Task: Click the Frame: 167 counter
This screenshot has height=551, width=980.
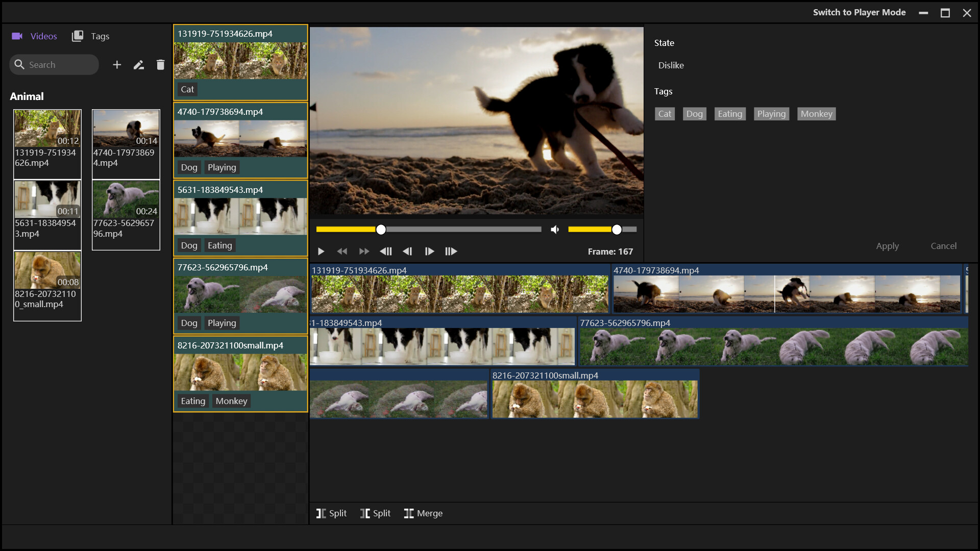Action: pos(610,252)
